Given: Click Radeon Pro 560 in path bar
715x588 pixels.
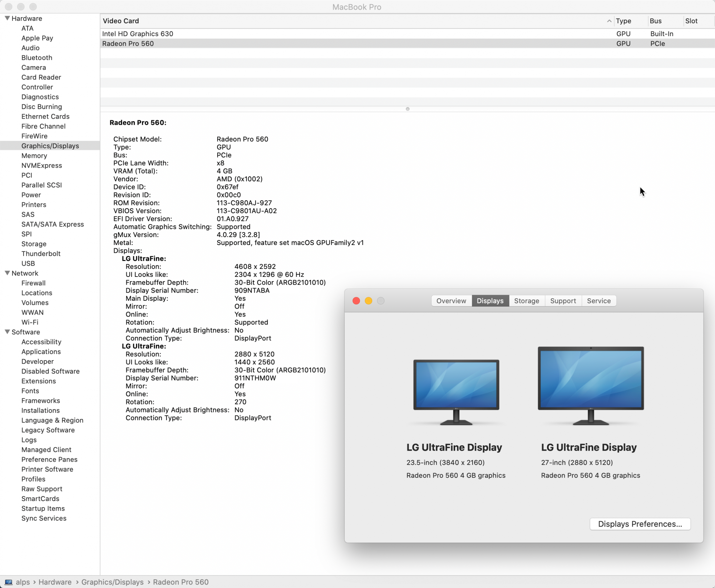Looking at the screenshot, I should (181, 582).
